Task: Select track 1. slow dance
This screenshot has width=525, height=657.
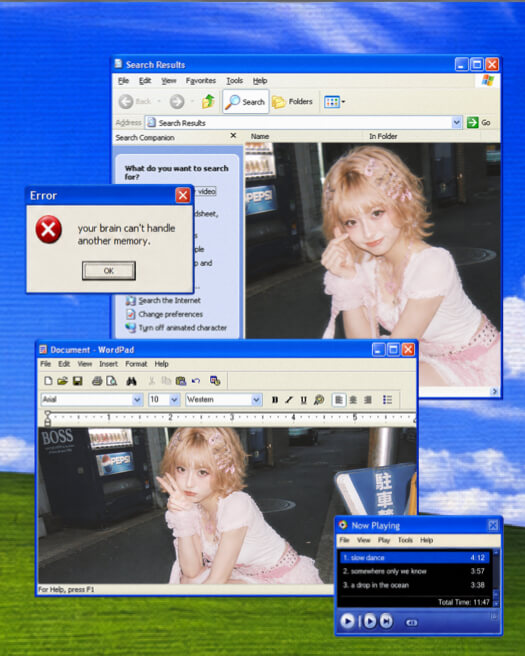Action: (414, 558)
